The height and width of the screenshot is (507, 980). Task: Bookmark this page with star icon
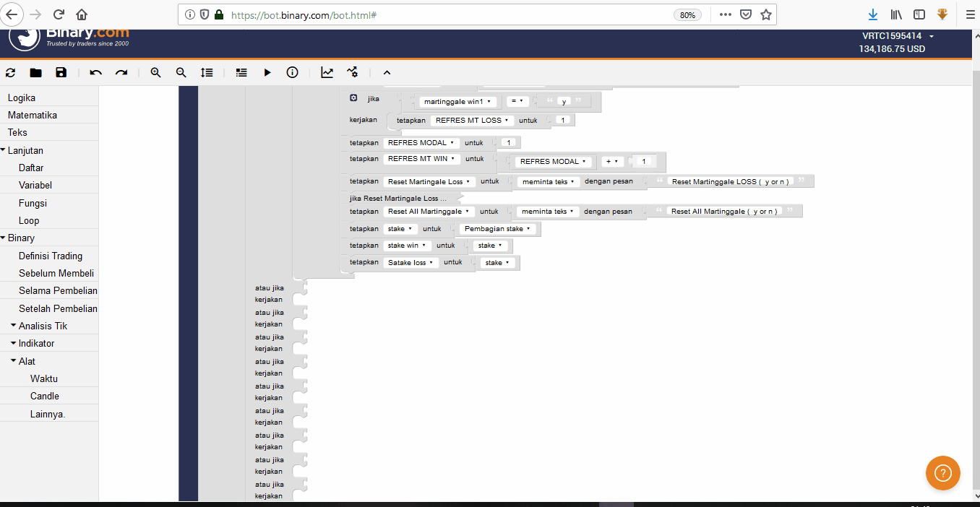[766, 14]
